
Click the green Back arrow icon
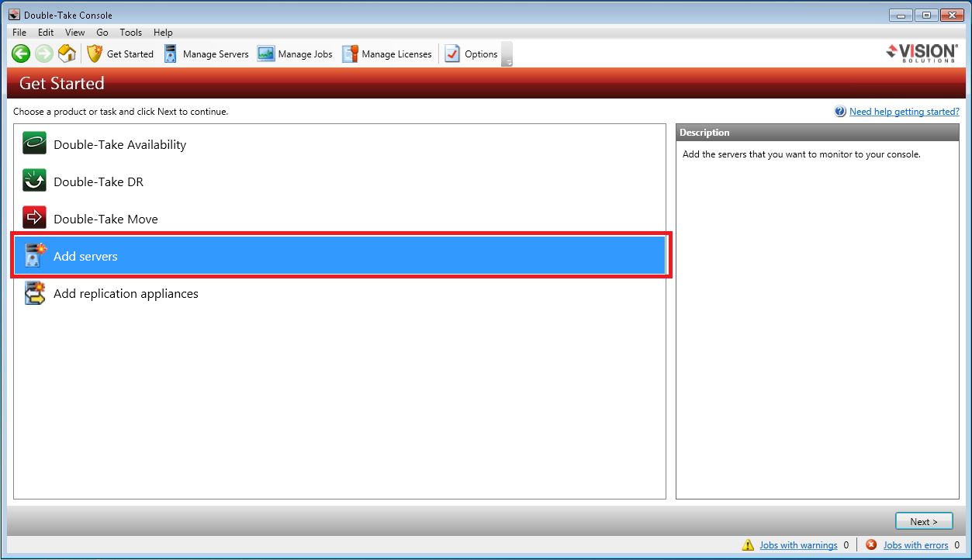21,54
